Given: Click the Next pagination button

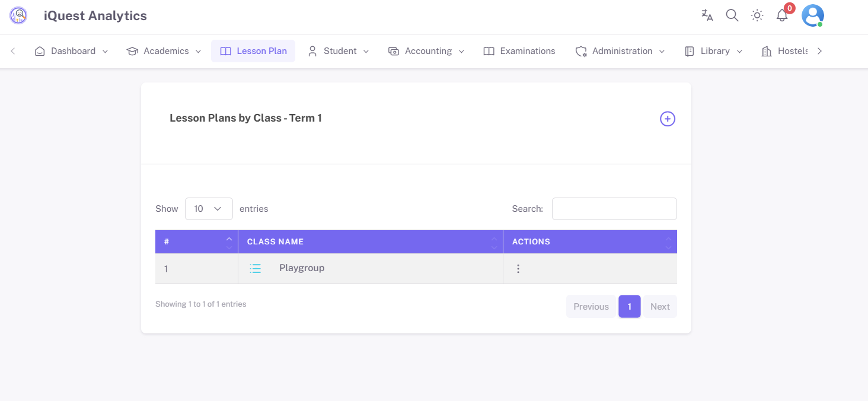Looking at the screenshot, I should [x=659, y=307].
